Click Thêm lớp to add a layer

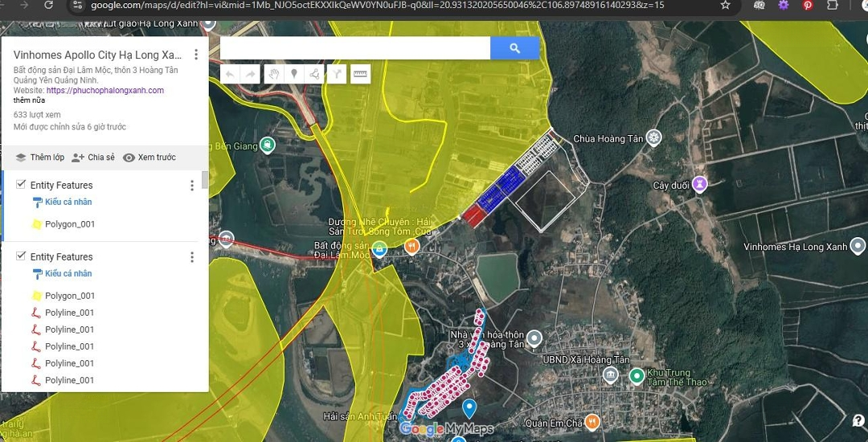coord(40,157)
